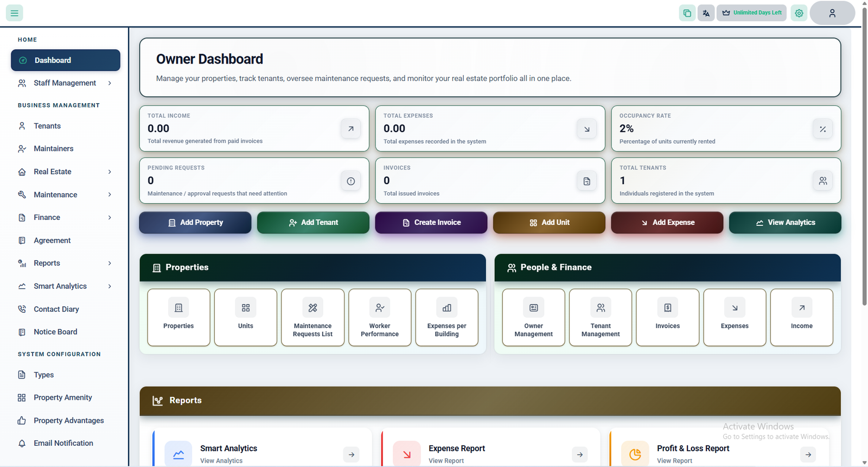Toggle the sidebar hamburger menu
The image size is (868, 467).
coord(15,12)
